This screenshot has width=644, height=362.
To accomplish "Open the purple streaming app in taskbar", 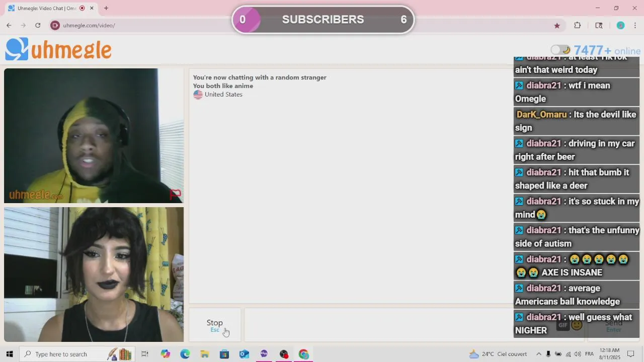I will coord(264,354).
